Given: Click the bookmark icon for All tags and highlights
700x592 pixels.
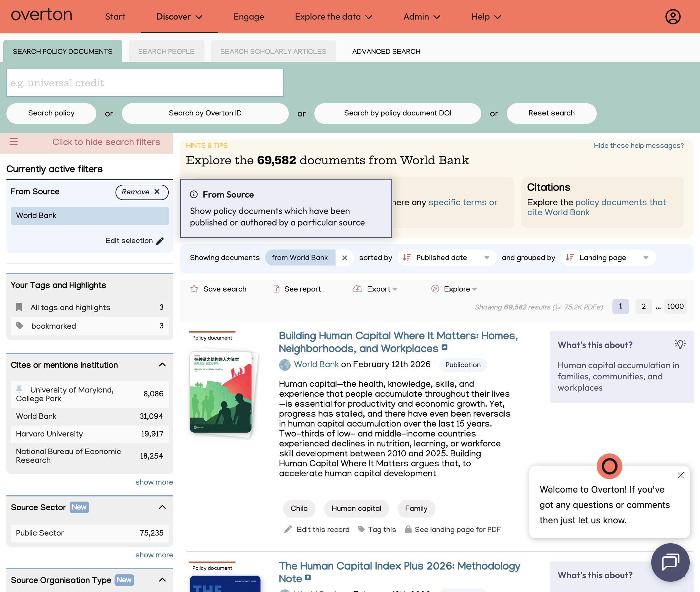Looking at the screenshot, I should coord(19,307).
